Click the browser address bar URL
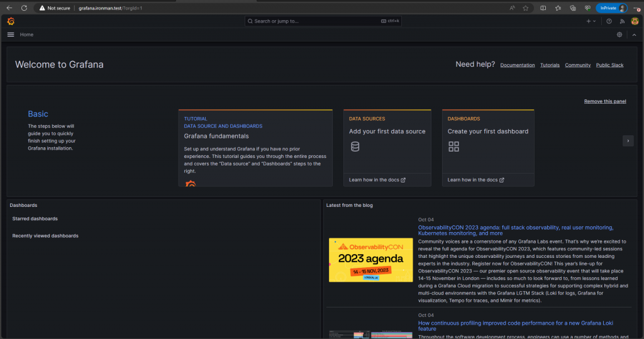 click(x=111, y=8)
